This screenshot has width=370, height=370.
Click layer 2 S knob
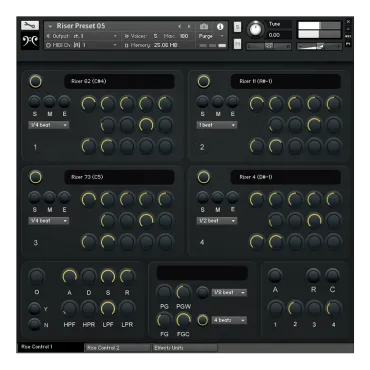point(203,102)
